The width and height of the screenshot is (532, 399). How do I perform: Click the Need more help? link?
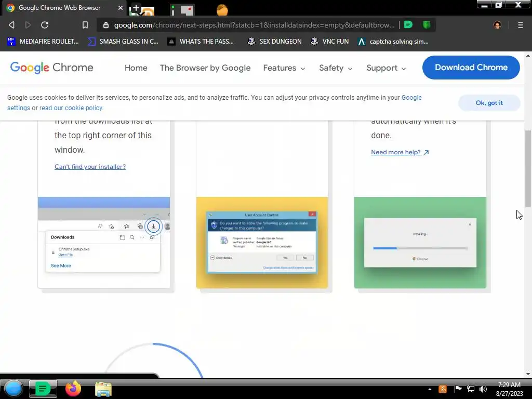pos(400,152)
